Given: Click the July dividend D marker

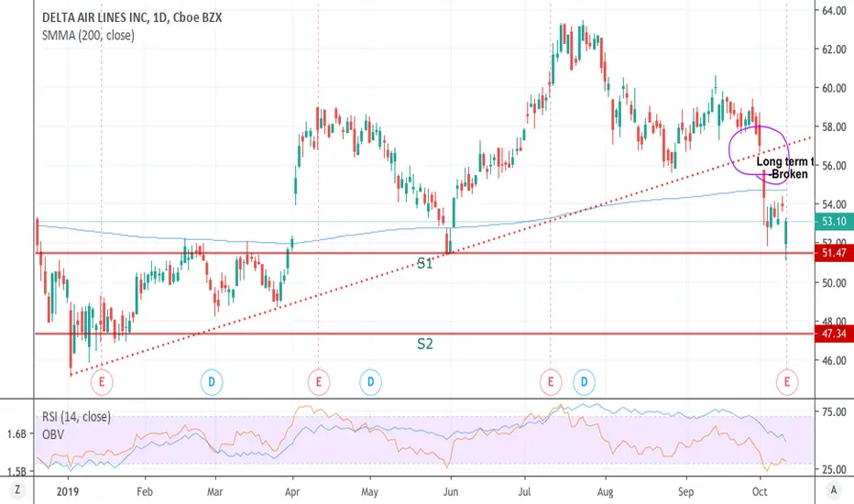Looking at the screenshot, I should pos(584,382).
